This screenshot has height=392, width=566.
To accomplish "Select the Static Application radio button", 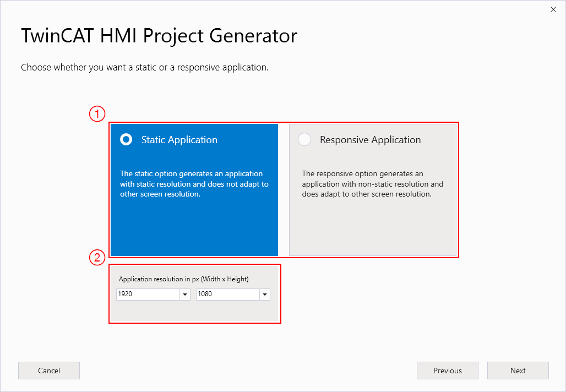I will click(126, 139).
